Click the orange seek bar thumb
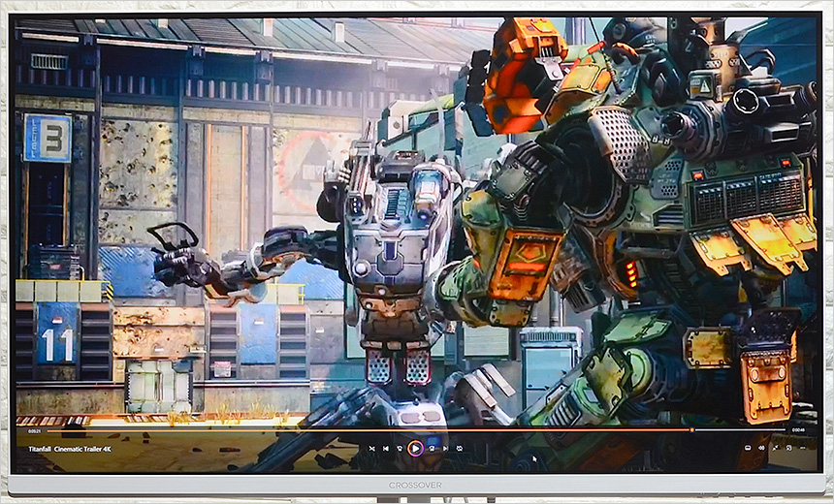The image size is (834, 504). pos(691,429)
